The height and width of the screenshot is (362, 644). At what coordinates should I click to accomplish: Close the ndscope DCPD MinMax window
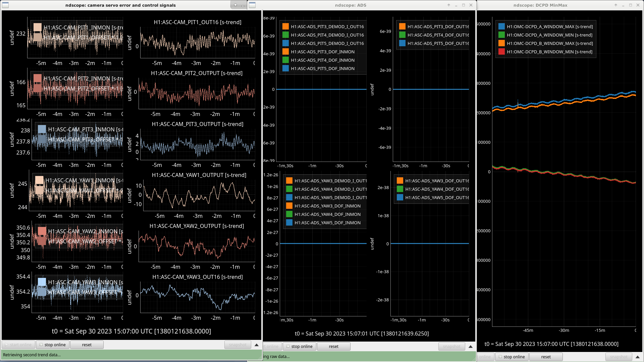tap(638, 5)
